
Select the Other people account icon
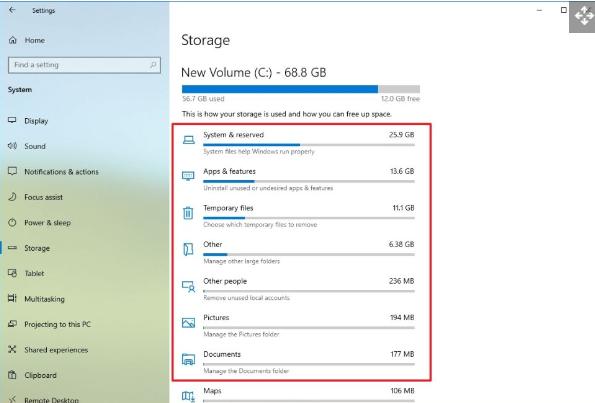coord(188,286)
